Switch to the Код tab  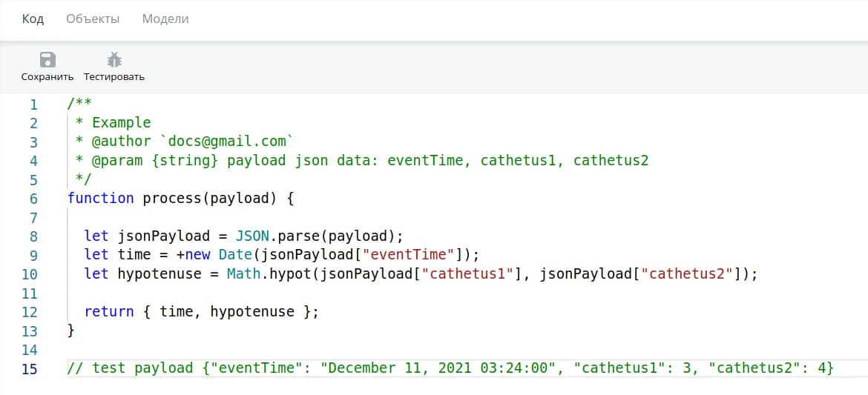coord(33,19)
